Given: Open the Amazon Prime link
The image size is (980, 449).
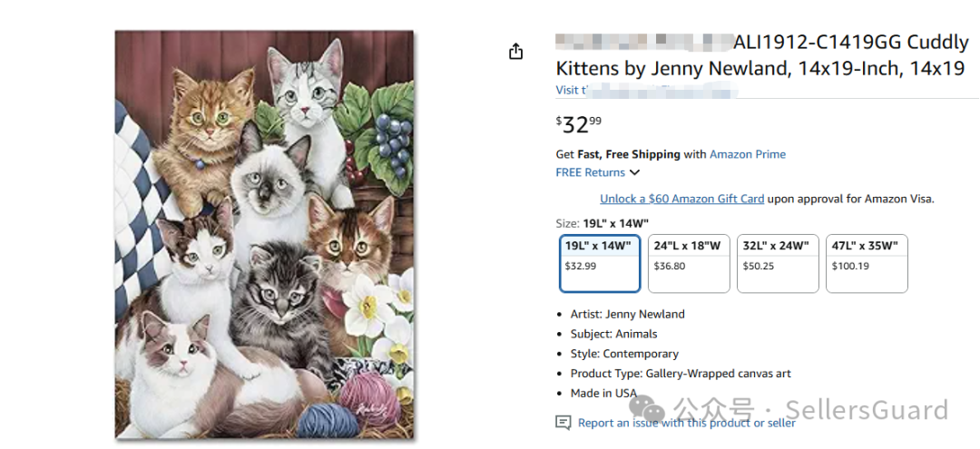Looking at the screenshot, I should pyautogui.click(x=748, y=154).
